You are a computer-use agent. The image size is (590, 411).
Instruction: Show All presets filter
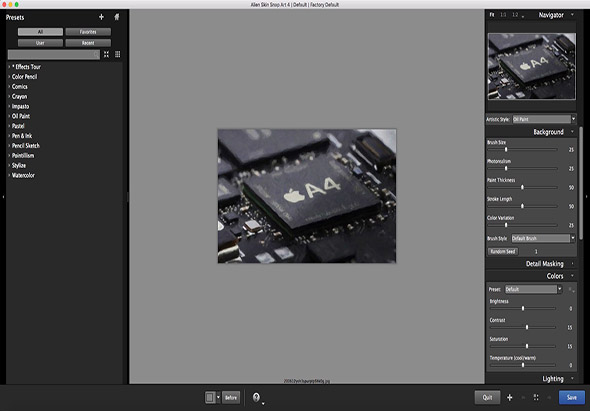40,32
